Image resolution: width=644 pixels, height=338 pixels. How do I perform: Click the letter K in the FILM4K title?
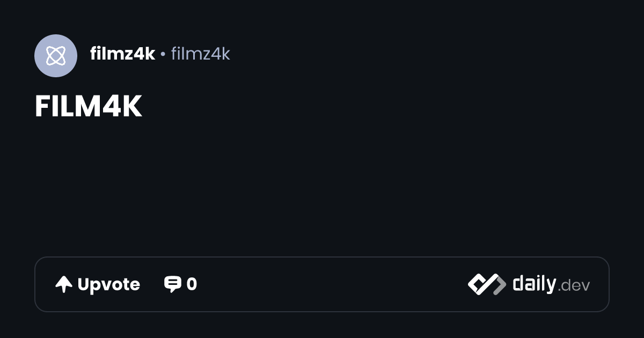(132, 107)
